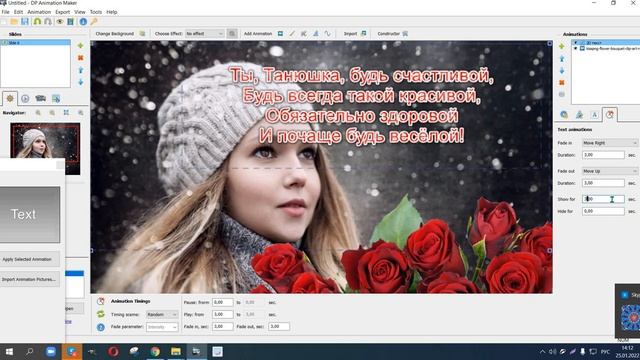640x360 pixels.
Task: Click the Fade in Duration field
Action: point(603,155)
